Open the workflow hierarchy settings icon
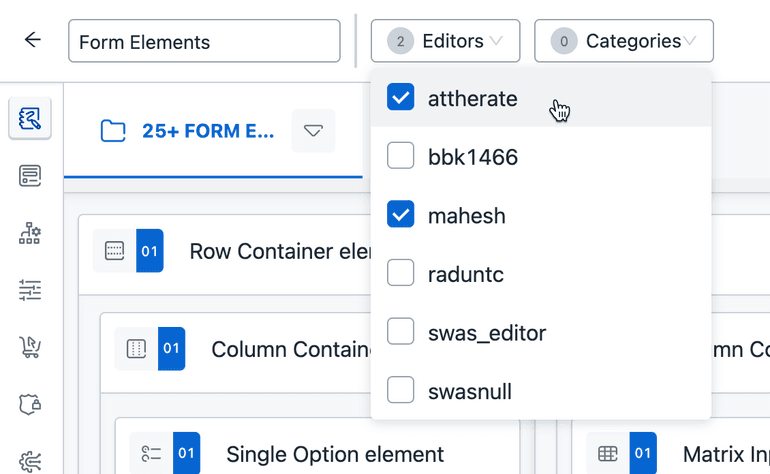 pyautogui.click(x=30, y=233)
